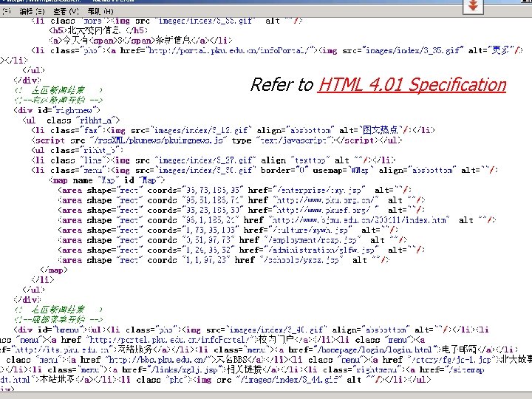Screen dimensions: 532x399
Task: Click the li class="line" 3_27.gif line
Action: tap(213, 160)
